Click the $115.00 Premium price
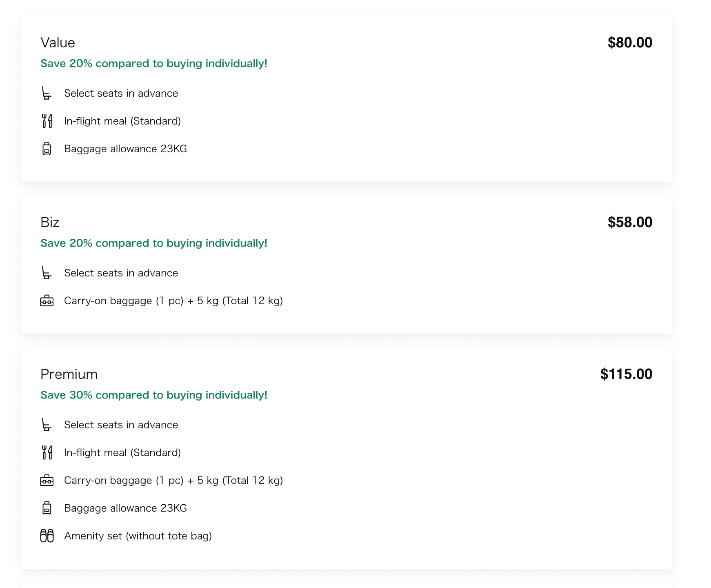 click(x=626, y=374)
